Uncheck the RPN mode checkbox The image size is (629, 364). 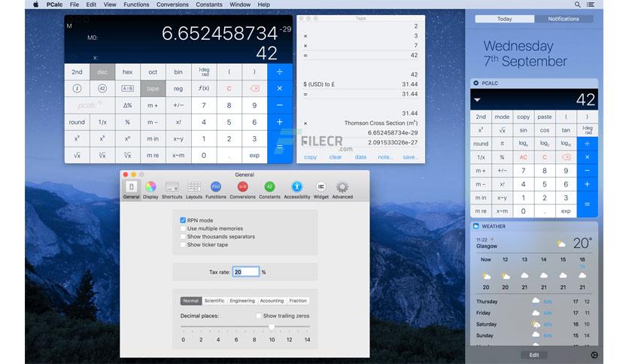click(183, 220)
